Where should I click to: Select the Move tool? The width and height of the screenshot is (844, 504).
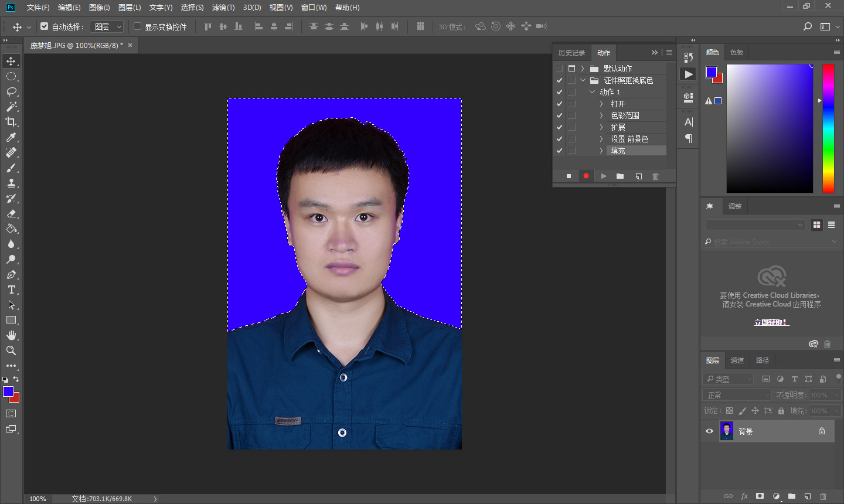11,61
